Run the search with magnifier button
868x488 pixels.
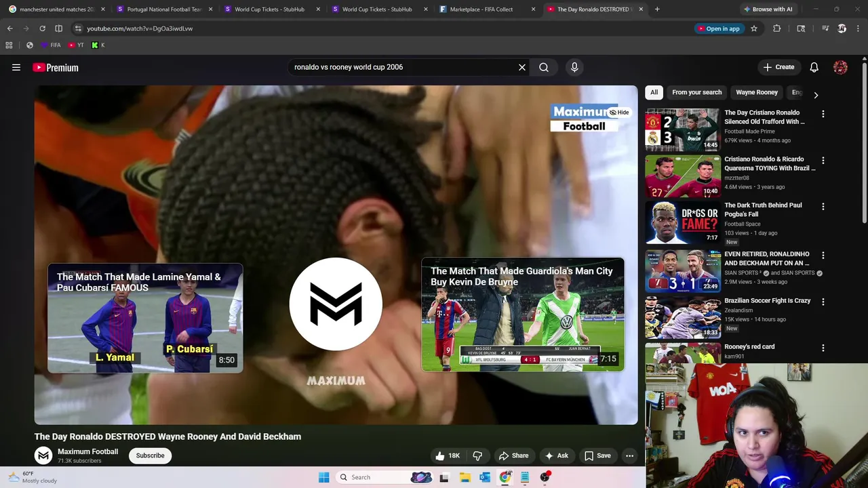pos(544,67)
